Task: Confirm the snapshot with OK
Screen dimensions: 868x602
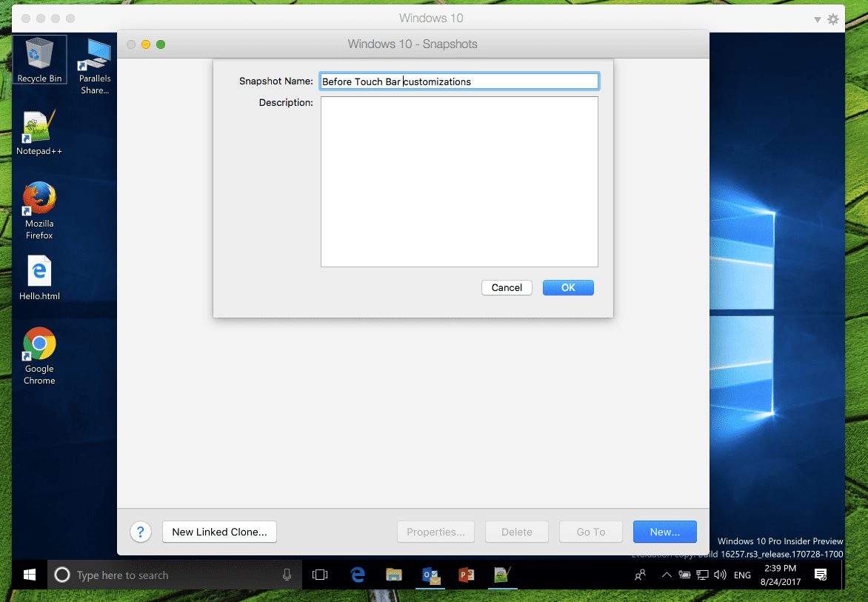Action: 568,288
